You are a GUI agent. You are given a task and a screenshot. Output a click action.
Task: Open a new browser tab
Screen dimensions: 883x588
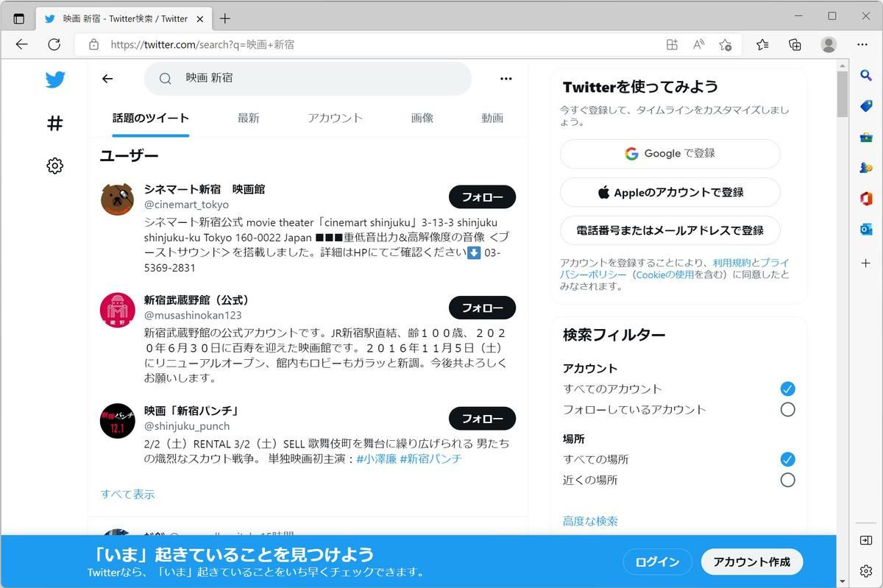pyautogui.click(x=225, y=18)
